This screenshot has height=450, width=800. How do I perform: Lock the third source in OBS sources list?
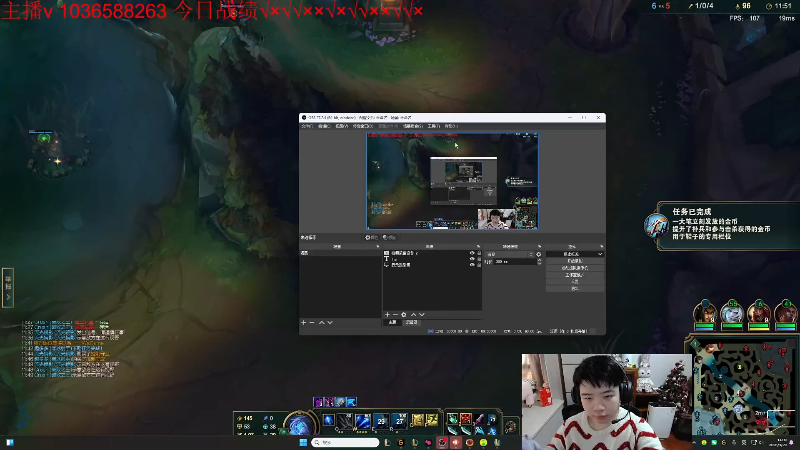click(x=479, y=265)
